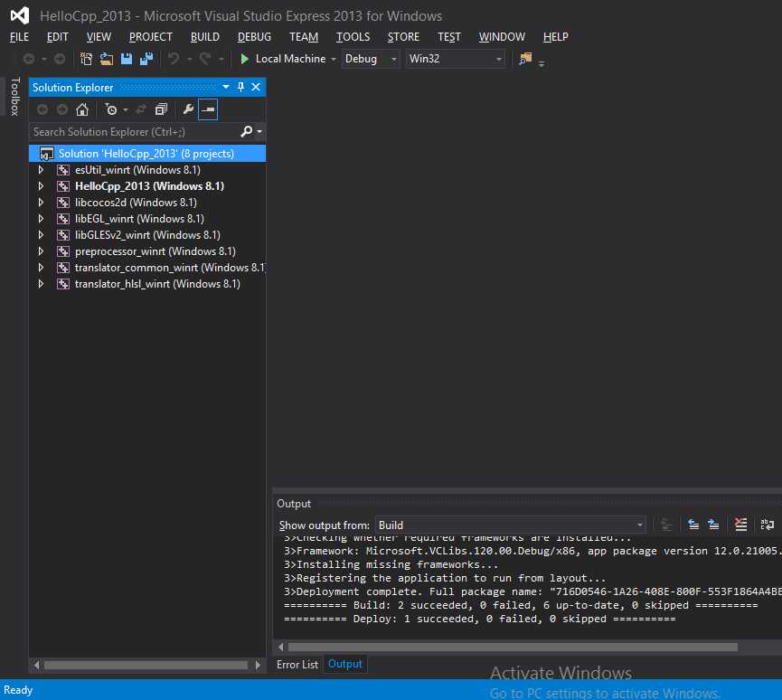This screenshot has width=782, height=700.
Task: Click Solution Explorer horizontal scrollbar right arrow
Action: (258, 665)
